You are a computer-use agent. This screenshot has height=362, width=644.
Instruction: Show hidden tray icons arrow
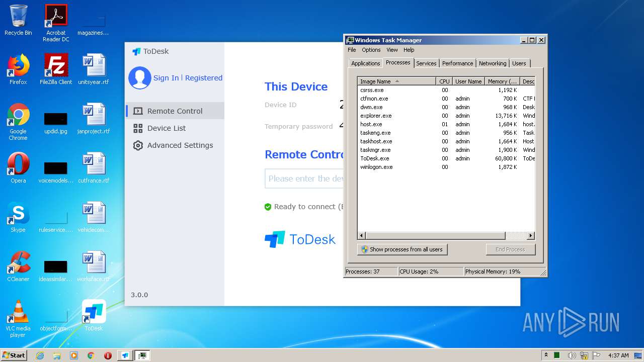pos(546,355)
